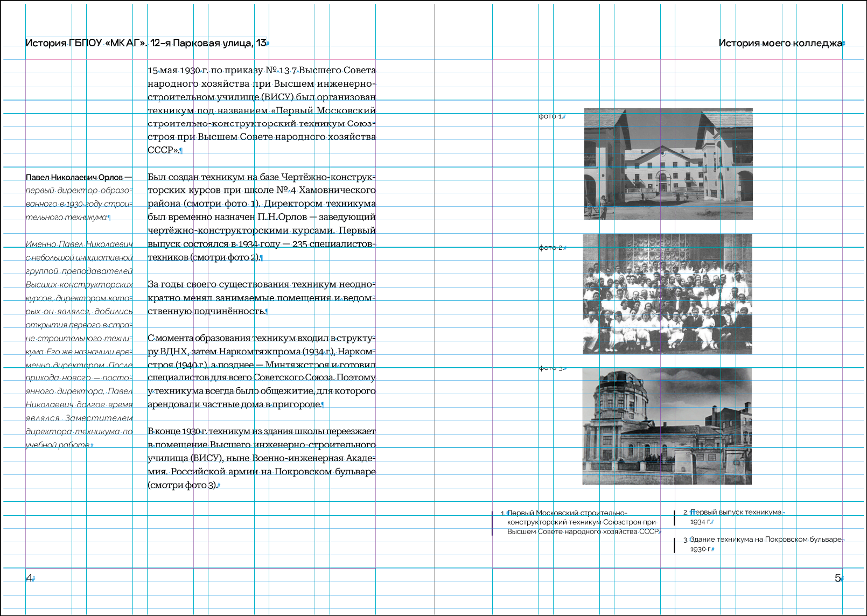Select the first photo of the courtyard building
This screenshot has width=867, height=616.
tap(668, 164)
